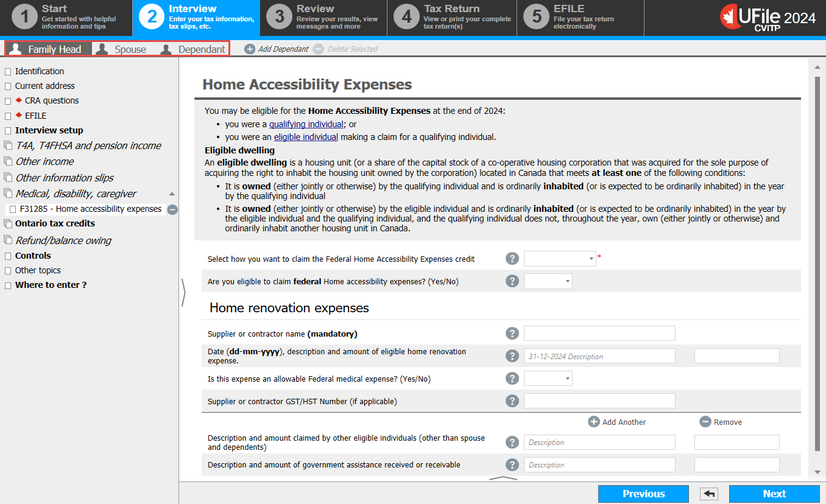Tick the CRA questions checkbox
Image resolution: width=826 pixels, height=504 pixels.
coord(8,101)
